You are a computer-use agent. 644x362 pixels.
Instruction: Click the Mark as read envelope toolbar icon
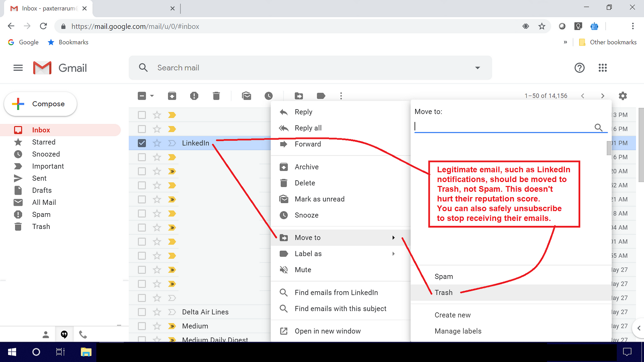coord(247,96)
